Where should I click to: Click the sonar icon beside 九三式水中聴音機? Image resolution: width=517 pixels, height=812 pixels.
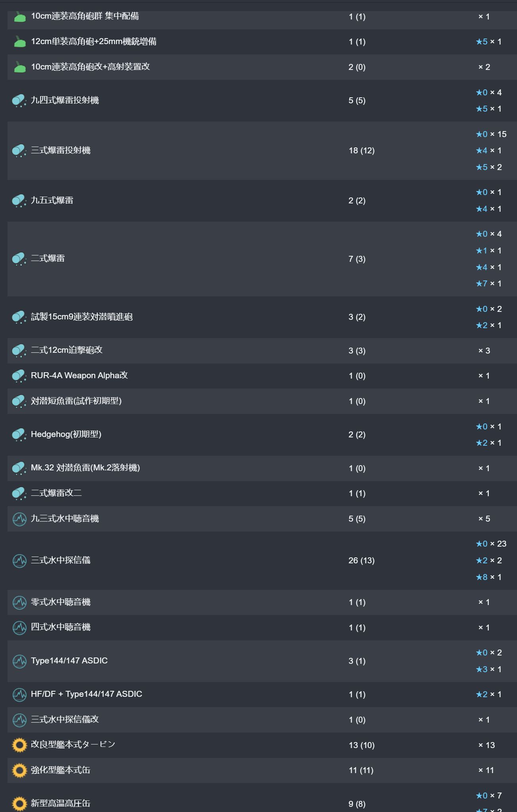click(x=19, y=519)
